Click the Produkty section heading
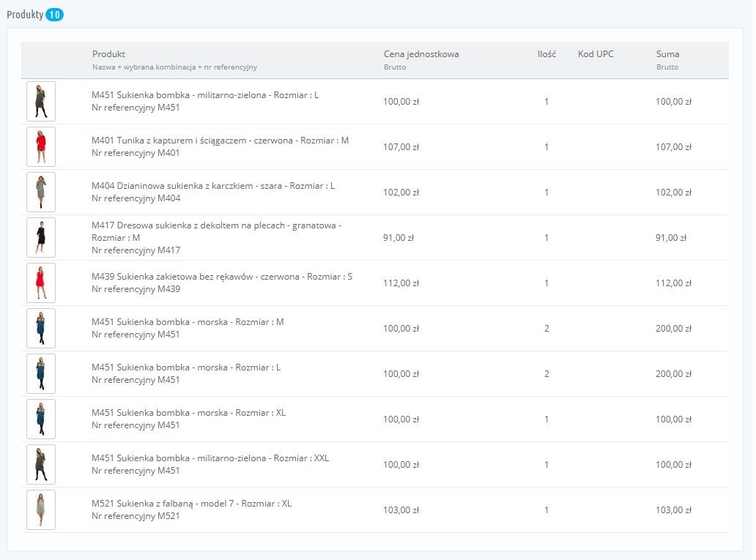 coord(25,15)
